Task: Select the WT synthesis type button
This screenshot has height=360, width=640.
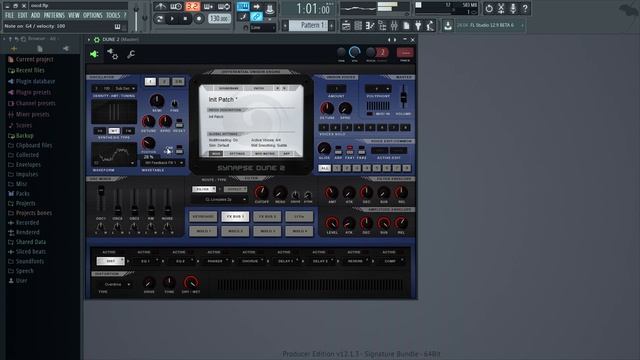Action: (114, 131)
